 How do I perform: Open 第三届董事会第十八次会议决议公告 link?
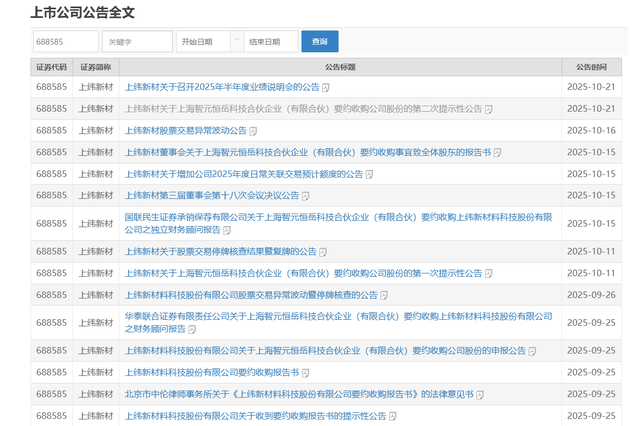pyautogui.click(x=212, y=196)
